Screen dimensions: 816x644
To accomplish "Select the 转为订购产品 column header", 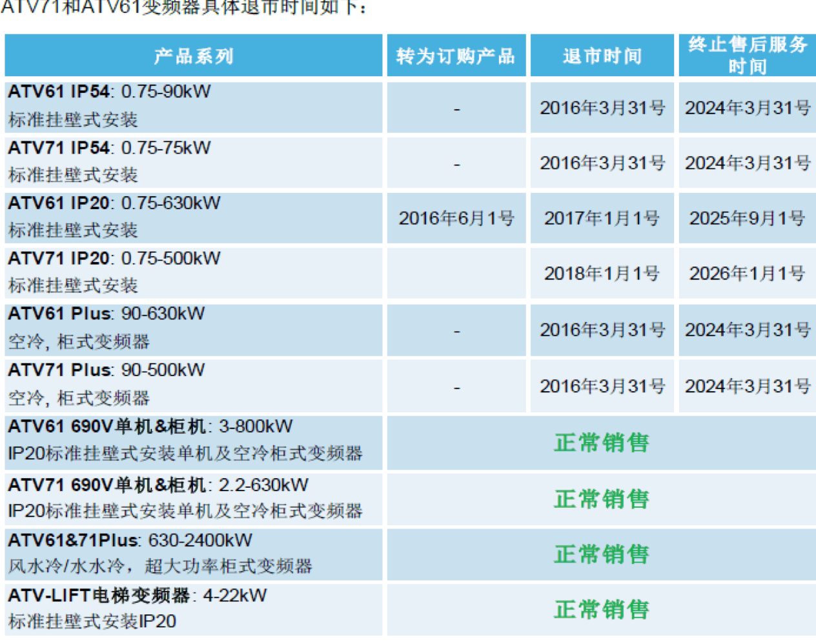I will [x=456, y=56].
